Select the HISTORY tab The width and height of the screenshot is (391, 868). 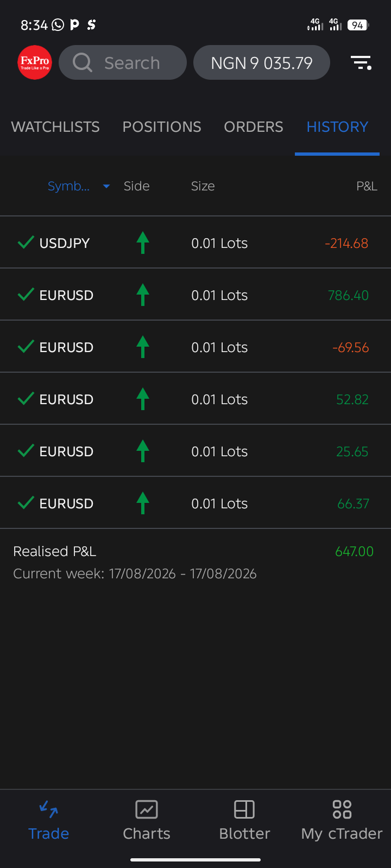coord(337,127)
